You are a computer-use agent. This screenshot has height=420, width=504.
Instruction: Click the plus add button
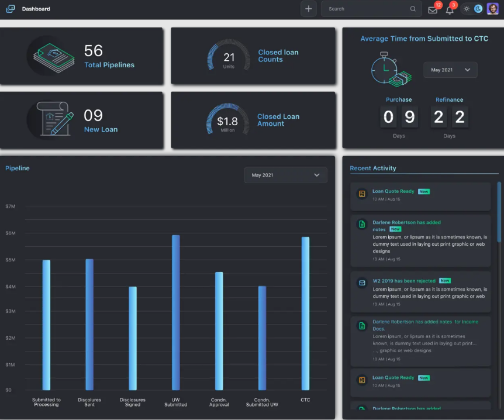pyautogui.click(x=308, y=9)
